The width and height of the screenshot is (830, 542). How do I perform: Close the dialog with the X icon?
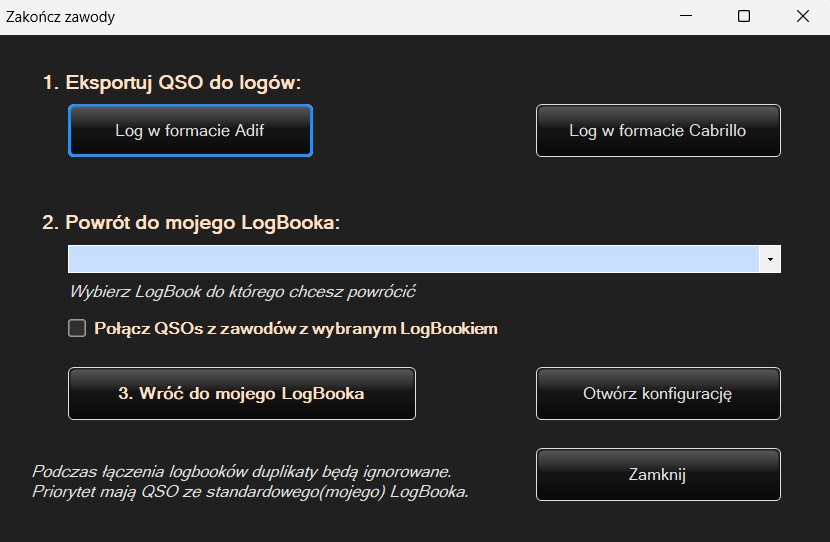[802, 16]
